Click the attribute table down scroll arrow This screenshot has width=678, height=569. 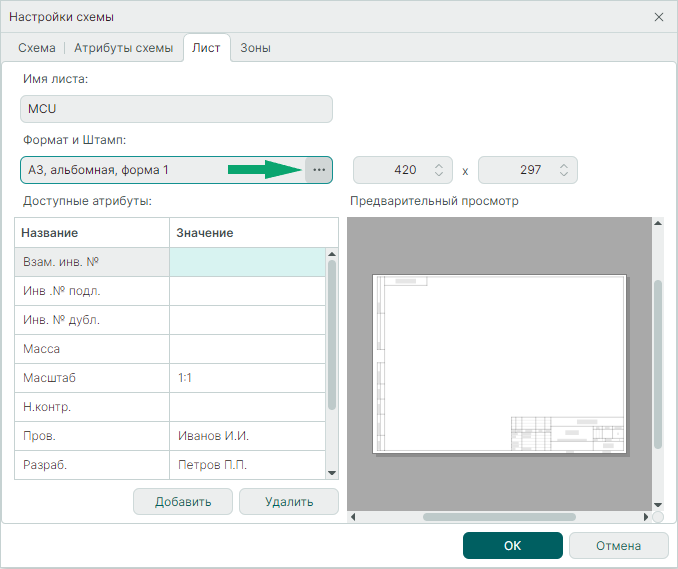pyautogui.click(x=332, y=472)
